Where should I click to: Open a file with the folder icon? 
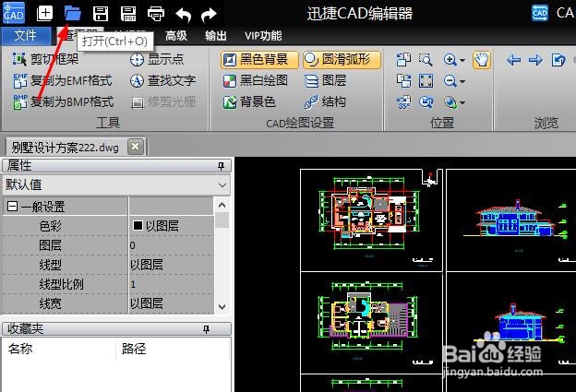click(72, 13)
